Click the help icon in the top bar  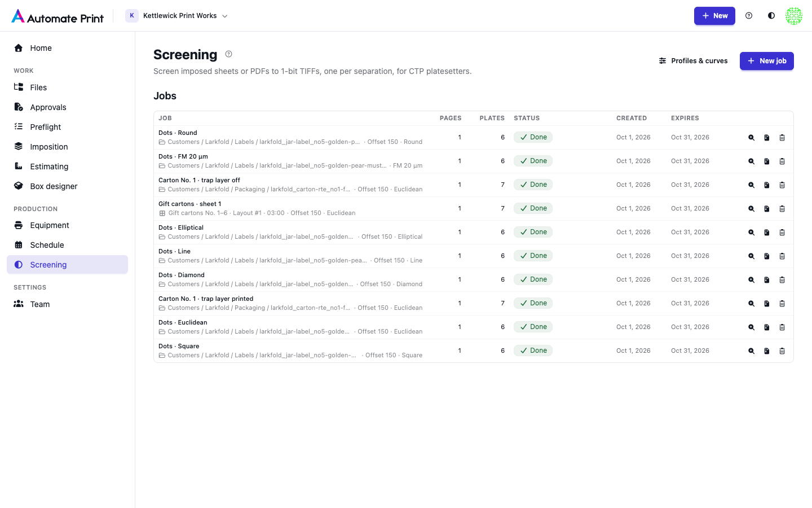749,16
